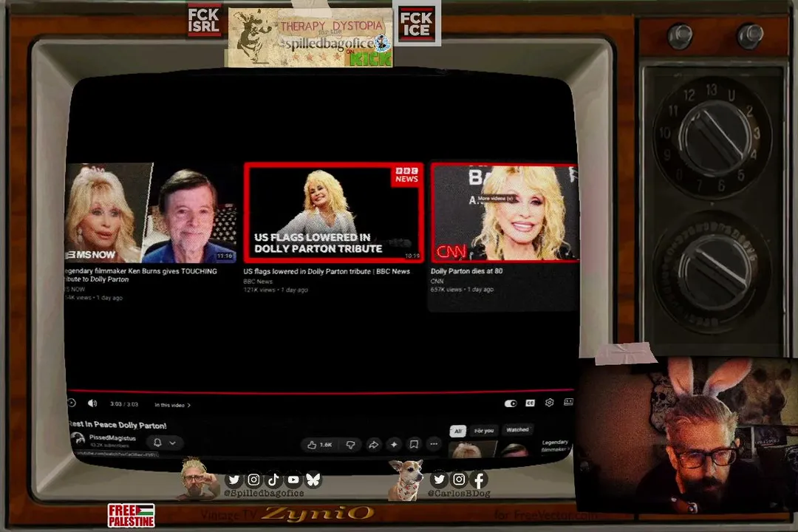Click the Ken Burns TOUCHING tribute video title
798x532 pixels.
click(x=141, y=275)
